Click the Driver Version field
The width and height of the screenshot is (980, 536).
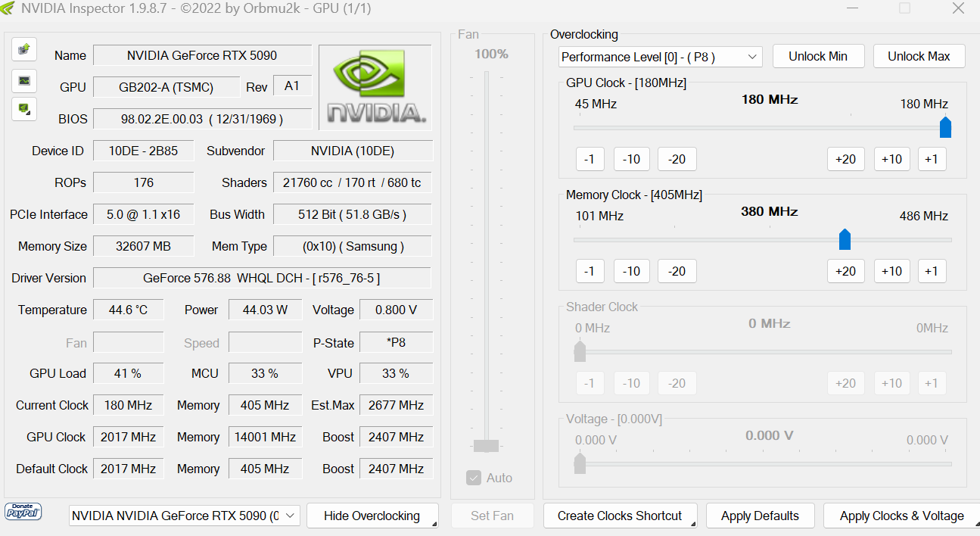point(262,278)
